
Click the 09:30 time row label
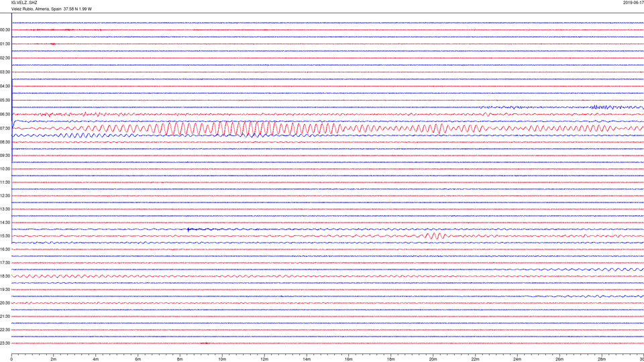coord(5,156)
